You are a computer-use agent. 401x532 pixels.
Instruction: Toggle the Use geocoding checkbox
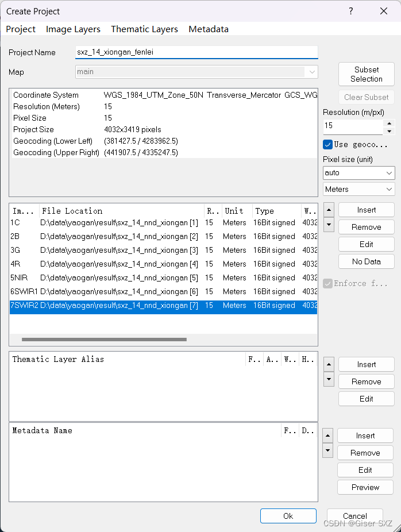(x=327, y=145)
